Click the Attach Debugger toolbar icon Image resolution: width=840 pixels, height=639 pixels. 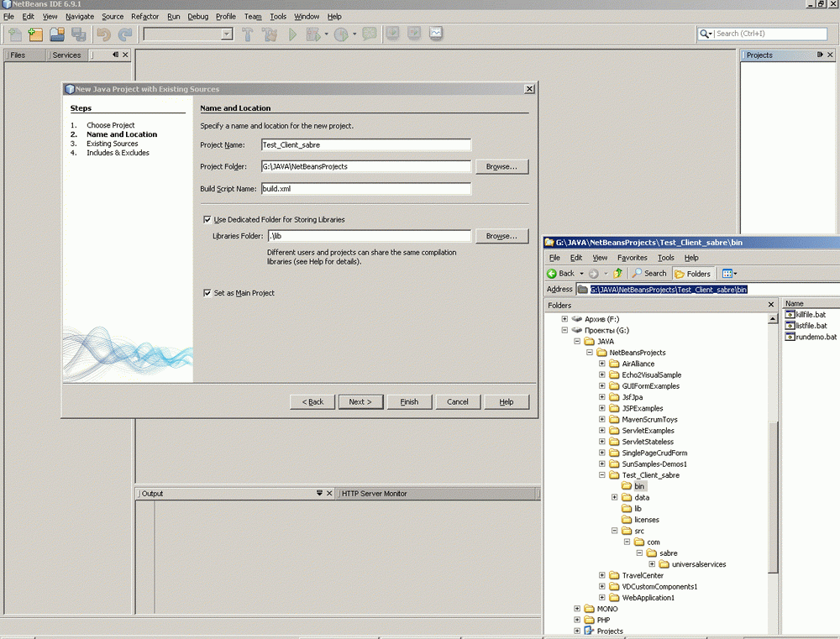[x=369, y=34]
